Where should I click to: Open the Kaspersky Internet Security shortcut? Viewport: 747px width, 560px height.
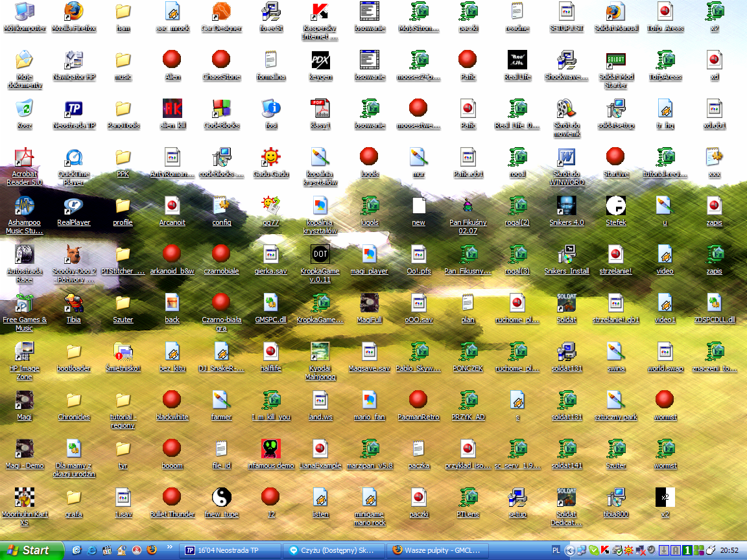point(320,12)
